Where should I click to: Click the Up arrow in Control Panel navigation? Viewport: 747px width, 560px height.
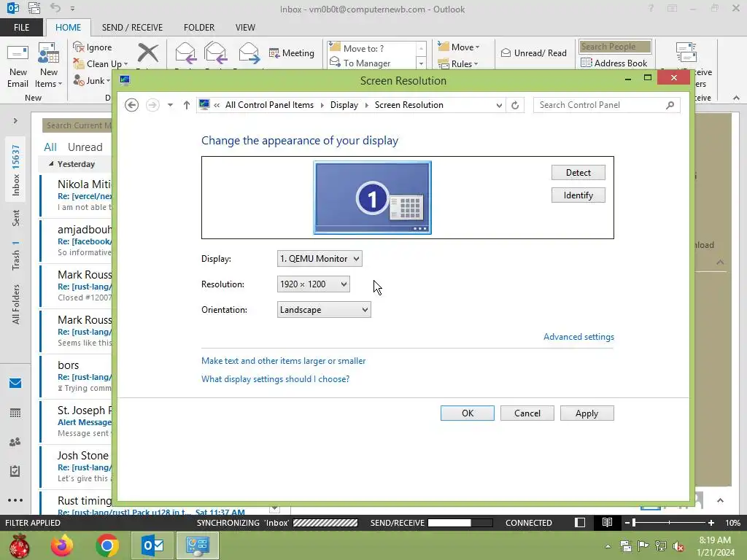[186, 105]
